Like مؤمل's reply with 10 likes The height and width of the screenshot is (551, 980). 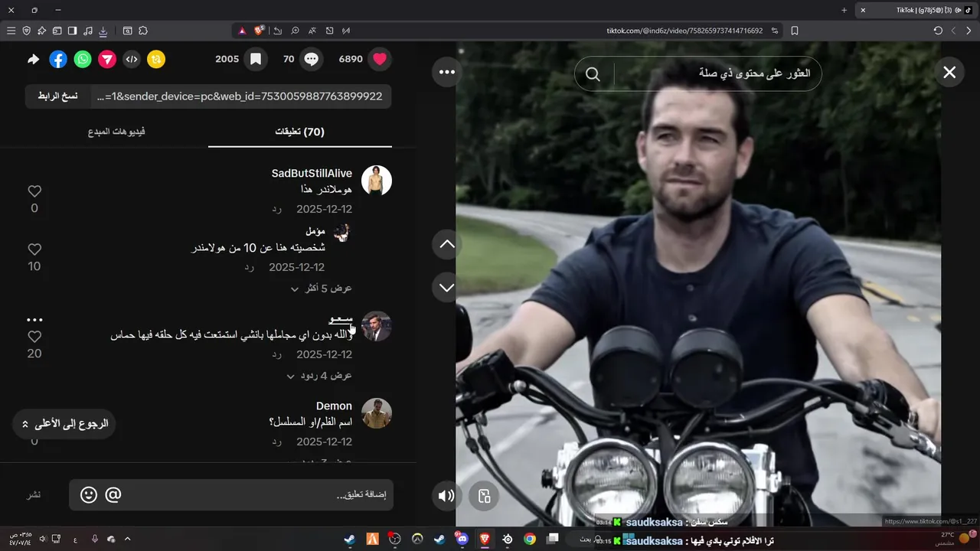[34, 249]
